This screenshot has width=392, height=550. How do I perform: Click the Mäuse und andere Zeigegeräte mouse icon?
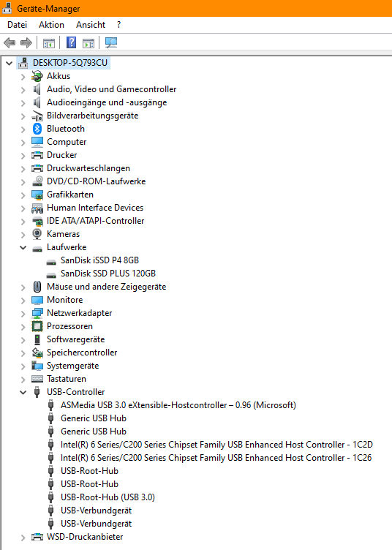37,287
